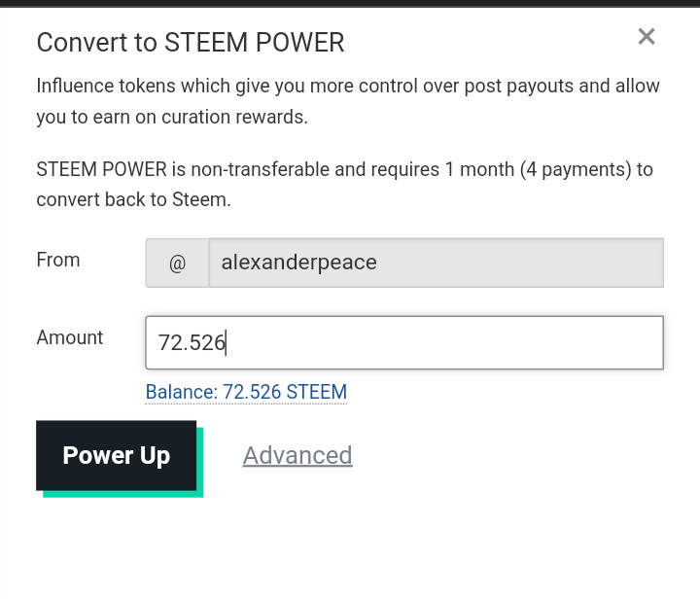700x599 pixels.
Task: Close the Convert to STEEM POWER dialog
Action: (x=647, y=37)
